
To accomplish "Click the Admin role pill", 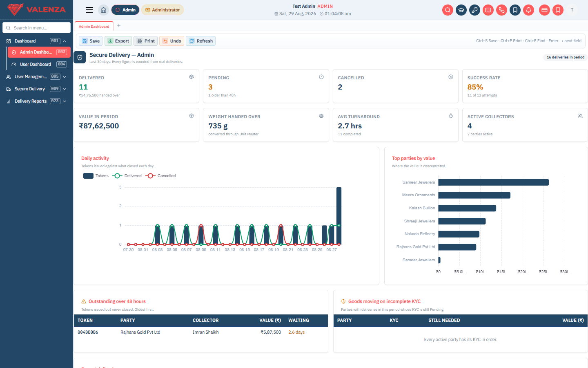I will coord(125,10).
